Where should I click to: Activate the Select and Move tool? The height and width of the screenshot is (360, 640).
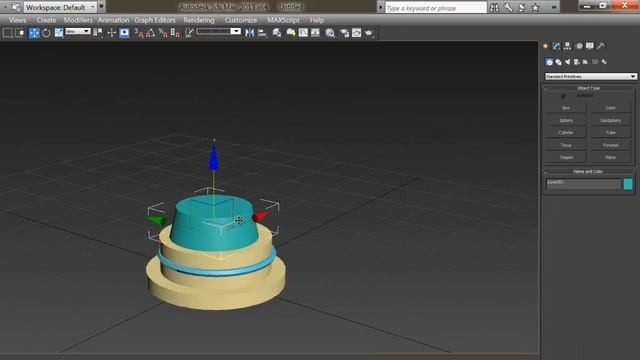pyautogui.click(x=34, y=33)
